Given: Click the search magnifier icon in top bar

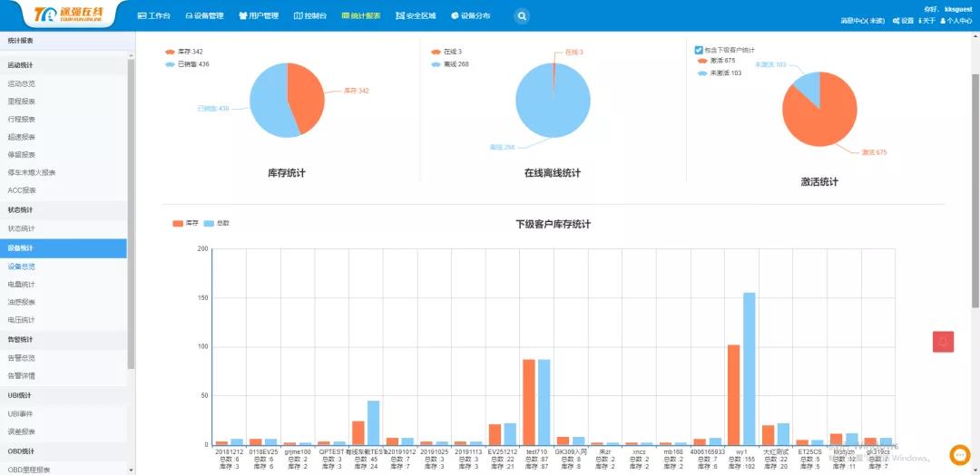Looking at the screenshot, I should 522,16.
